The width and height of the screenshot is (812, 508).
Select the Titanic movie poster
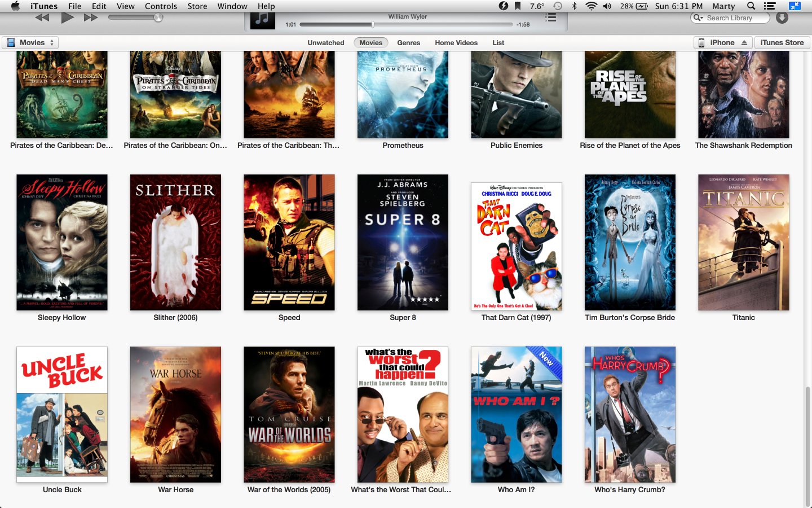(x=744, y=242)
